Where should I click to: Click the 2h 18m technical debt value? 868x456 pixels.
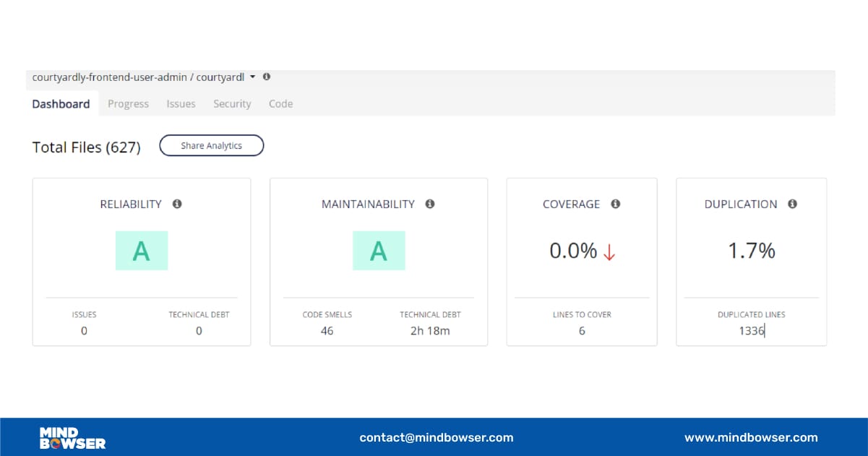(430, 330)
